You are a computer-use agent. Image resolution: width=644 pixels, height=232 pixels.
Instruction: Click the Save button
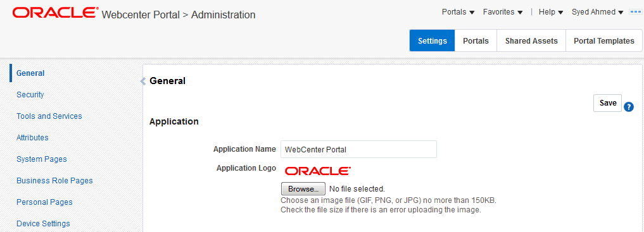[x=607, y=103]
